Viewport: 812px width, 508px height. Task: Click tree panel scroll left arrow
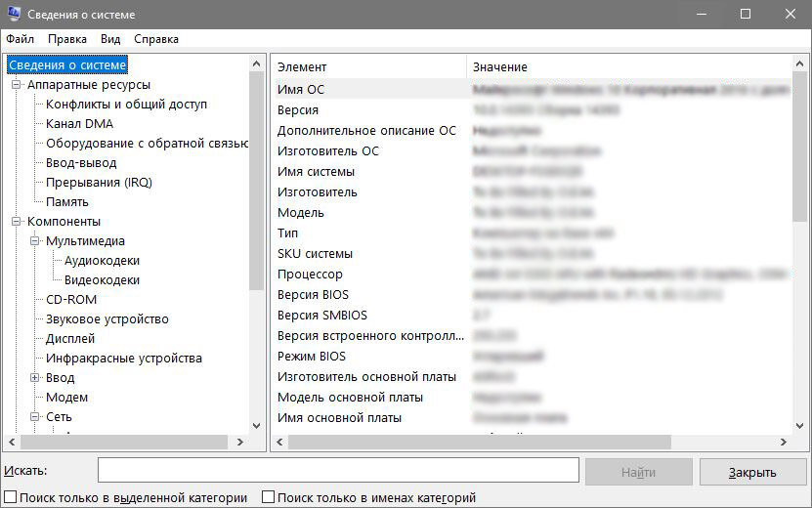pos(12,443)
